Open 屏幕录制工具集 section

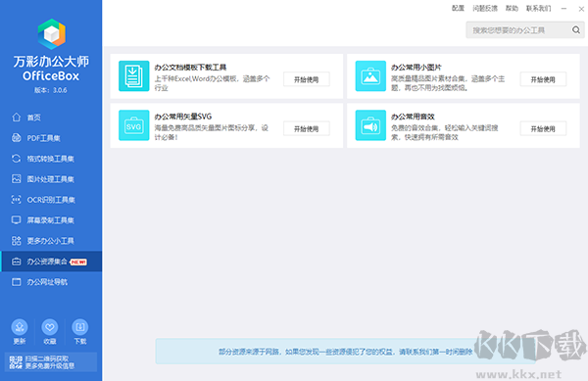51,220
